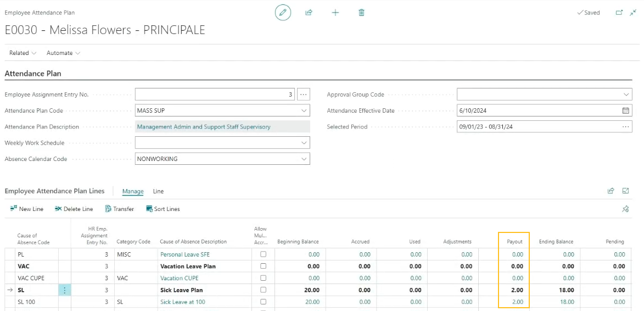644x311 pixels.
Task: Click the Used column header
Action: point(416,242)
